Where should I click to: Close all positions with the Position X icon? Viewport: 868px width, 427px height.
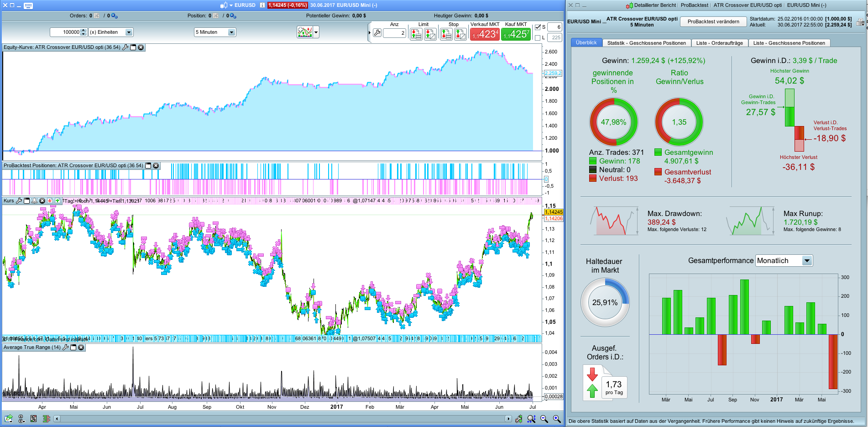tap(216, 16)
